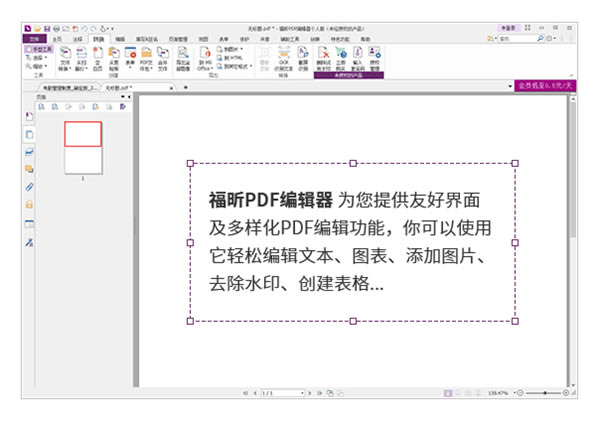Select the Hand tool (手型工具)

(x=39, y=49)
